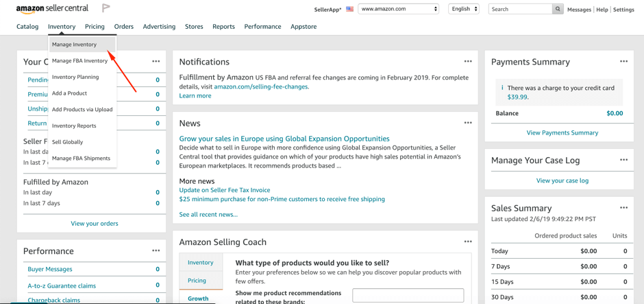
Task: Open the Inventory menu
Action: (x=62, y=26)
